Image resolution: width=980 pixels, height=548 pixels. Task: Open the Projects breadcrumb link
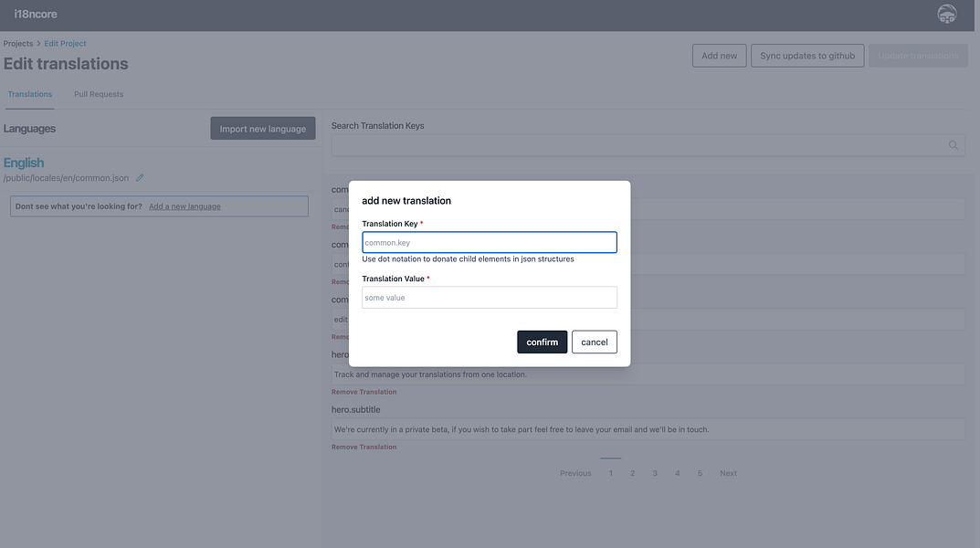[18, 44]
